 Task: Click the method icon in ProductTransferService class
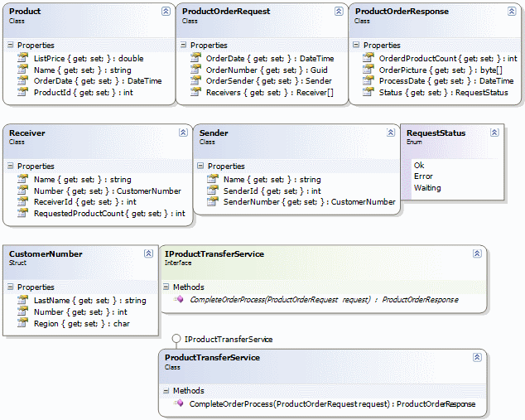179,403
